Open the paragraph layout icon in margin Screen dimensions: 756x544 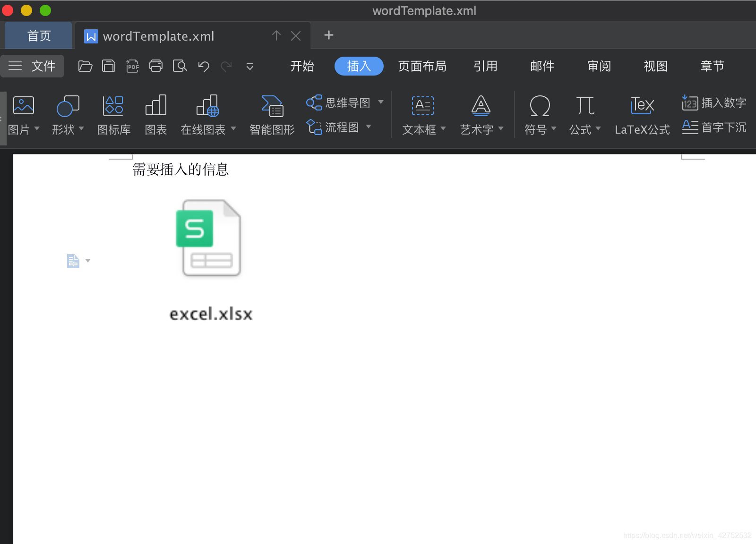(73, 261)
